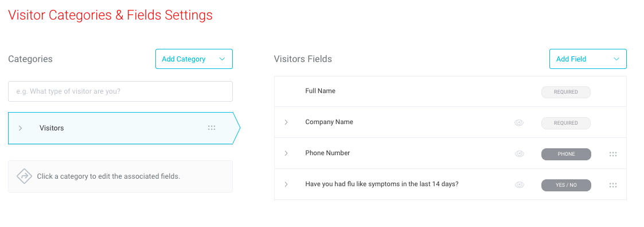Expand the Company Name field row
This screenshot has width=644, height=227.
point(286,122)
